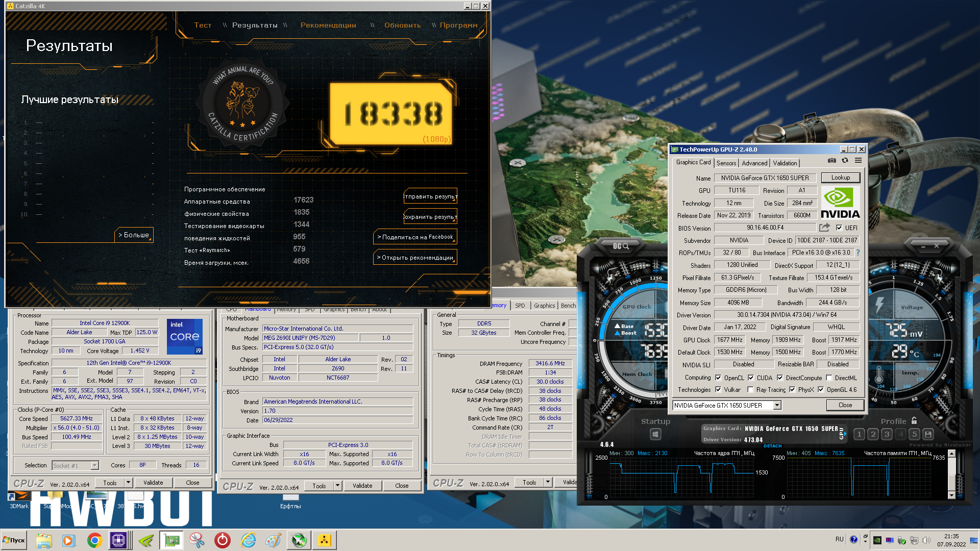Image resolution: width=980 pixels, height=551 pixels.
Task: Open GPU-Z hamburger menu icon
Action: [x=859, y=161]
